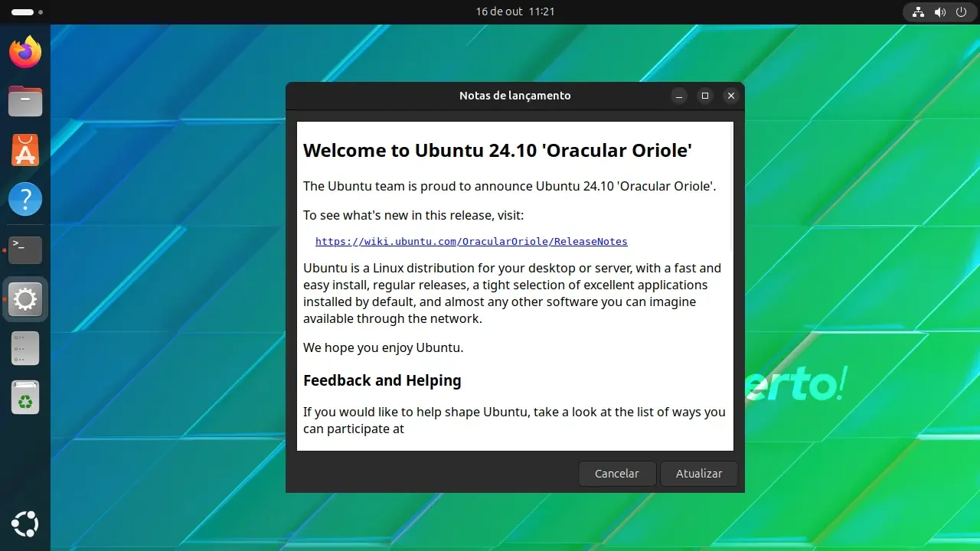This screenshot has height=551, width=980.
Task: Maximize the Notas de lançamento window
Action: pyautogui.click(x=705, y=96)
